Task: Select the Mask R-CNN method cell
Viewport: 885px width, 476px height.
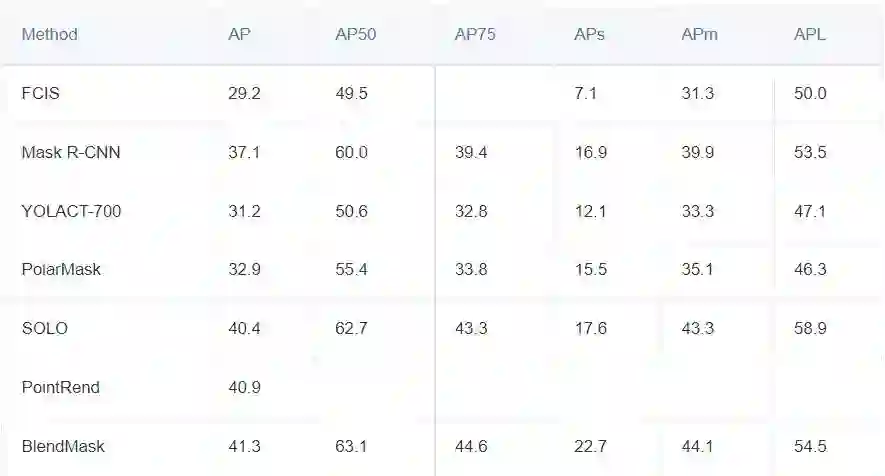Action: pyautogui.click(x=71, y=152)
